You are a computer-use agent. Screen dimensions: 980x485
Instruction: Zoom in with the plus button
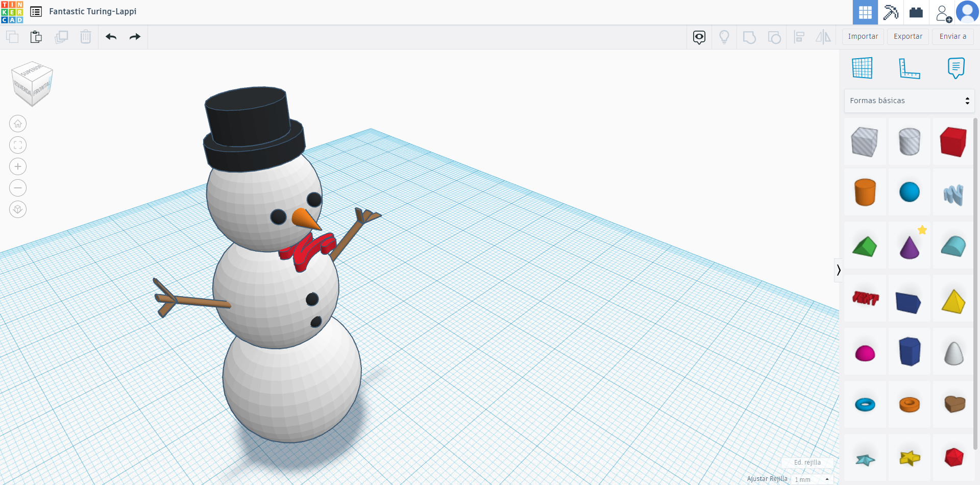point(18,166)
